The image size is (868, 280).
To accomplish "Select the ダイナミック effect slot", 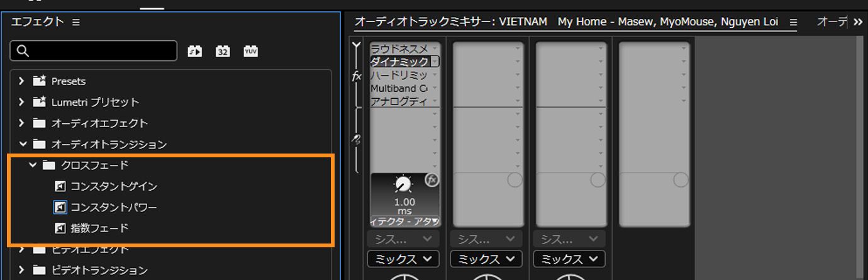I will click(399, 62).
